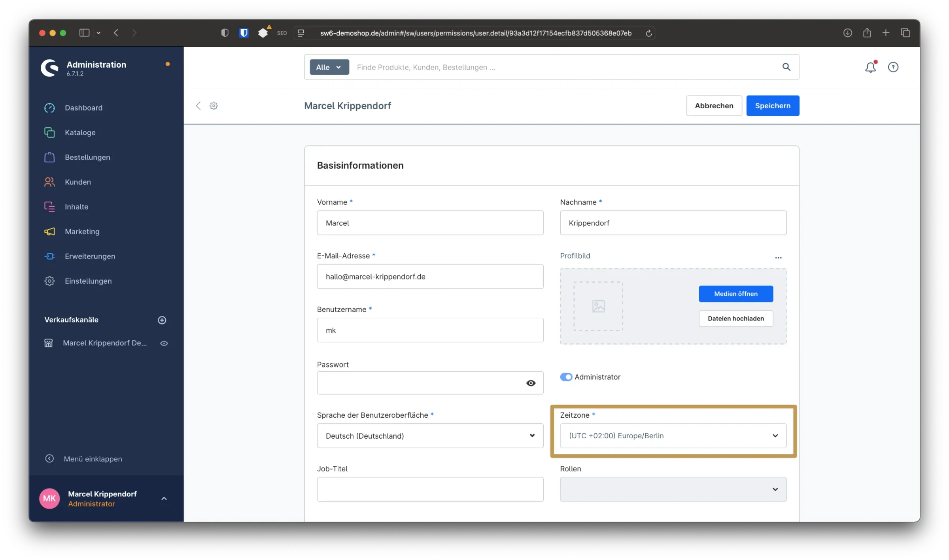The height and width of the screenshot is (560, 949).
Task: Add a sales channel via plus icon
Action: (x=162, y=320)
